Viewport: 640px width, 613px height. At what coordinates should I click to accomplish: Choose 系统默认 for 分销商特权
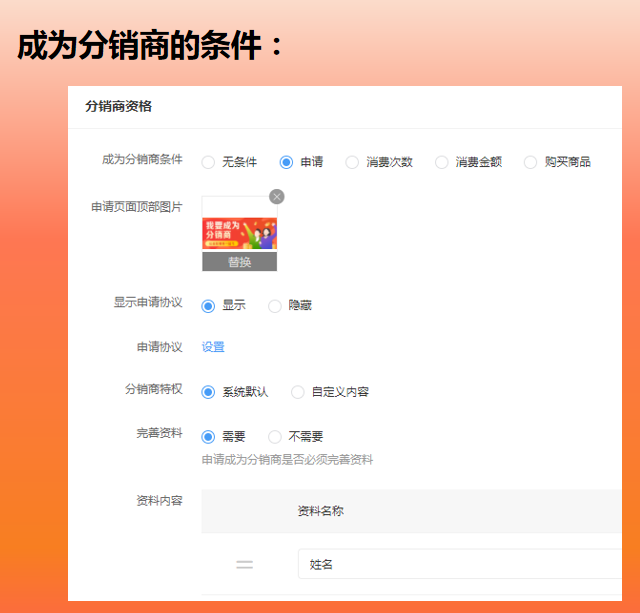[209, 392]
